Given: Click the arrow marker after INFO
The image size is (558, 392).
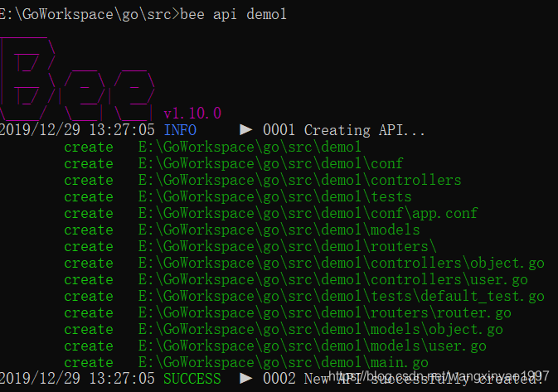Looking at the screenshot, I should coord(246,130).
